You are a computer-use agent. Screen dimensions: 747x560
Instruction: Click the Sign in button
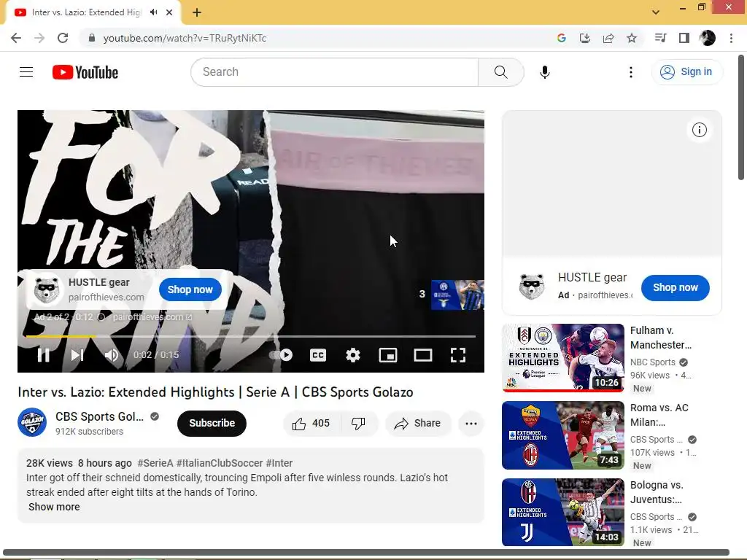tap(686, 72)
